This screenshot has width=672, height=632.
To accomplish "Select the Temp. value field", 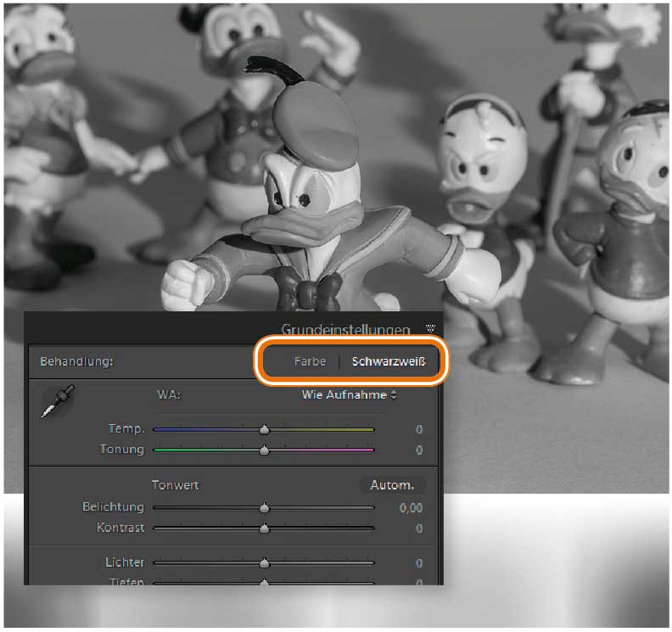I will point(418,429).
